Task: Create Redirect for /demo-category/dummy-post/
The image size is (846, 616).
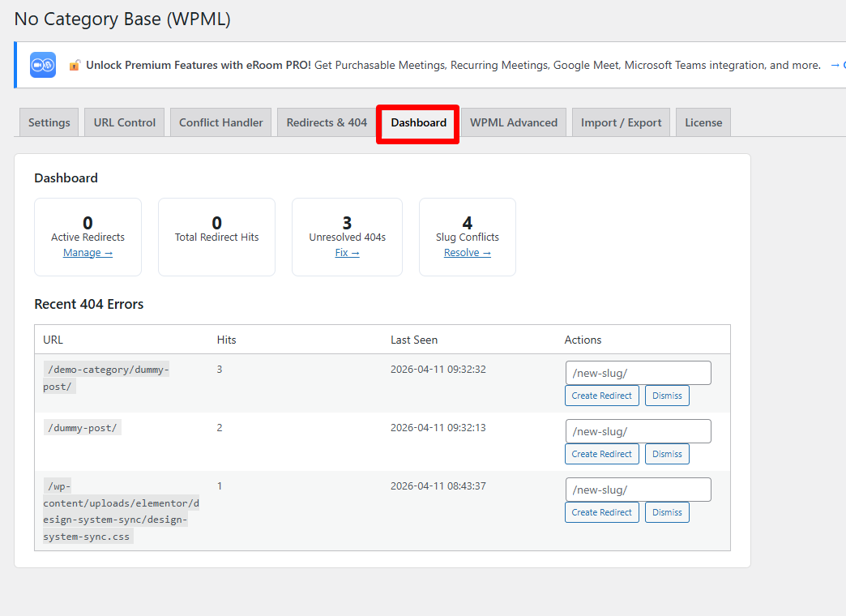Action: pyautogui.click(x=601, y=396)
